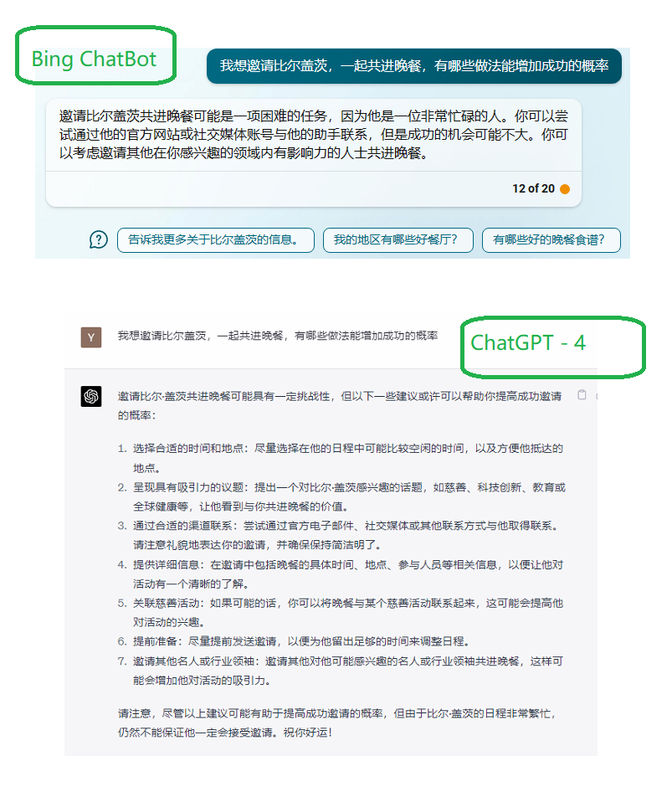Click list item 3 '通过合适的渠道联系'
Screen dimensions: 672x792
[182, 526]
